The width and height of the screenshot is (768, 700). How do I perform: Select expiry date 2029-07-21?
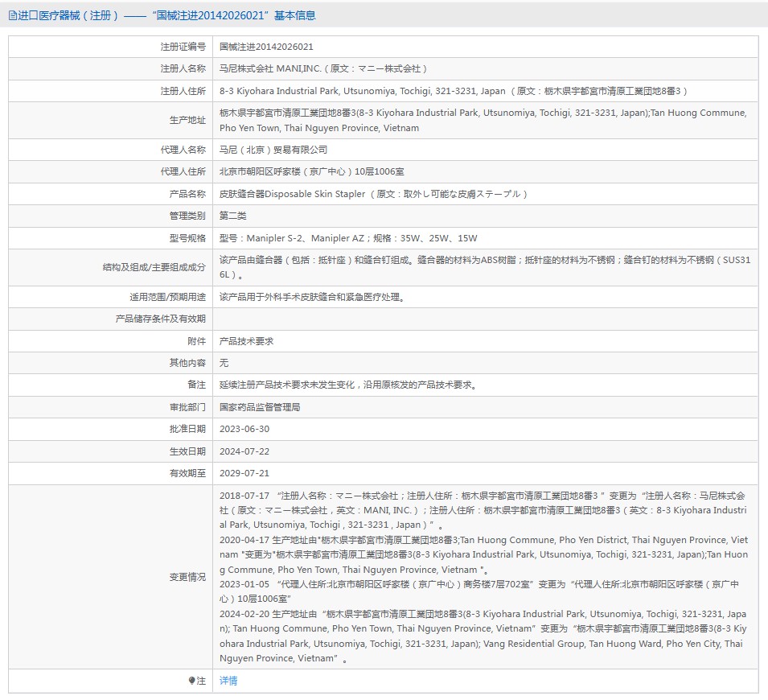[244, 473]
